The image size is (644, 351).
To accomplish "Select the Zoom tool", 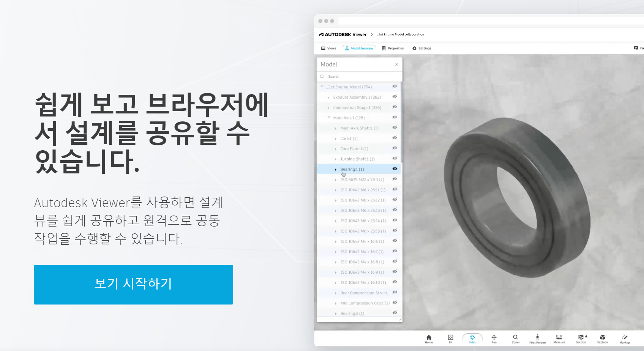I will pyautogui.click(x=516, y=338).
